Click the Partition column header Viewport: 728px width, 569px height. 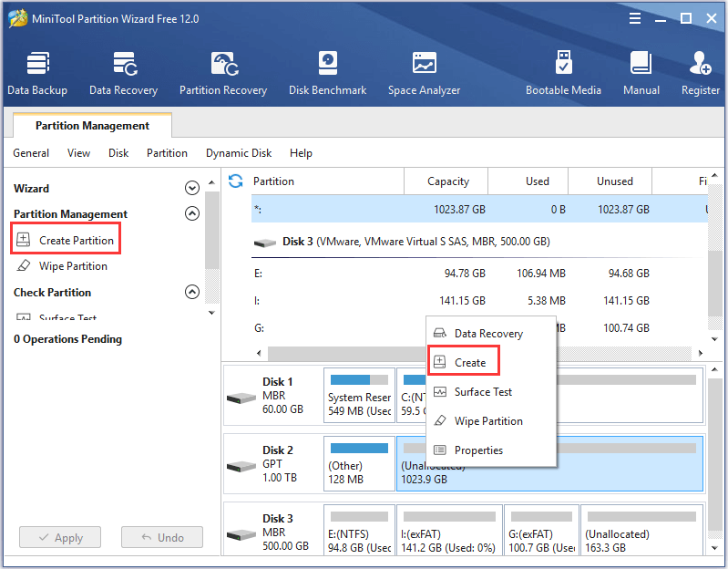coord(327,181)
